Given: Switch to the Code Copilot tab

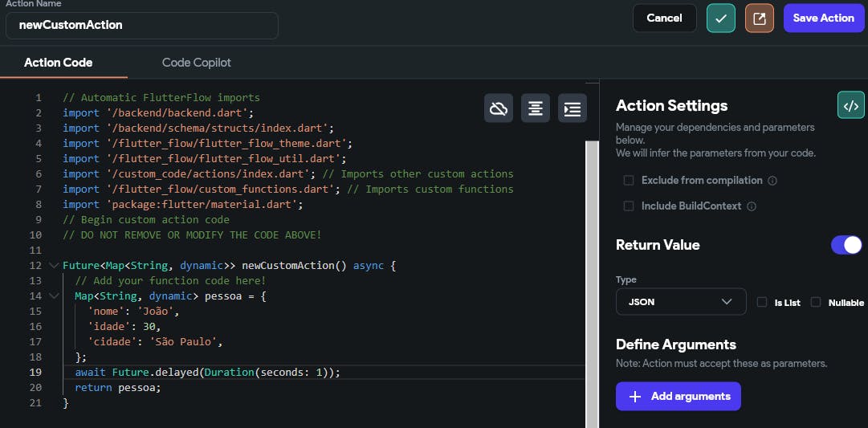Looking at the screenshot, I should [x=197, y=63].
